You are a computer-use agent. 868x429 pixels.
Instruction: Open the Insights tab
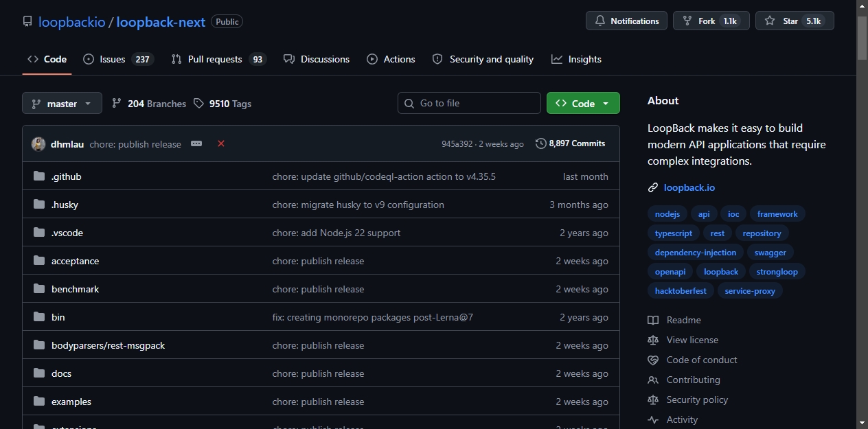pos(576,59)
